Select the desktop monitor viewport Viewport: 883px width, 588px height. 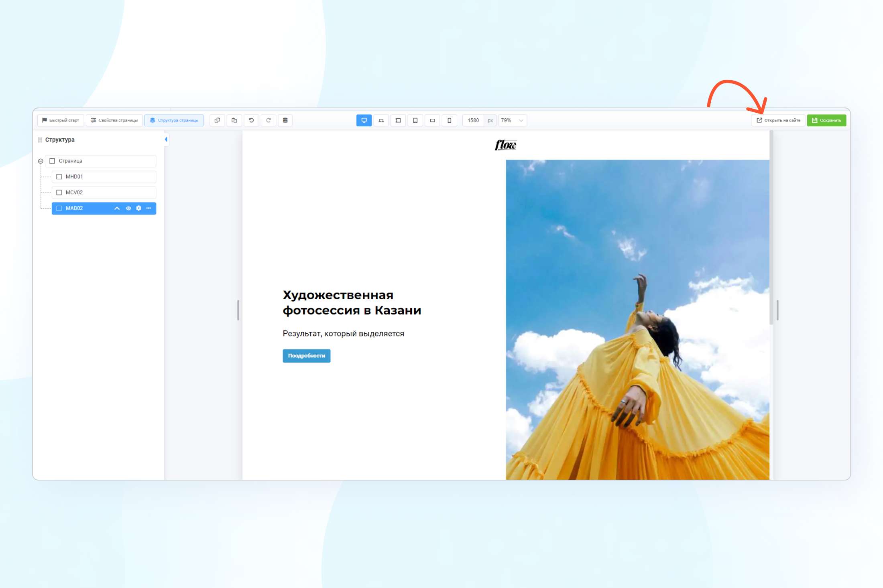pos(364,120)
